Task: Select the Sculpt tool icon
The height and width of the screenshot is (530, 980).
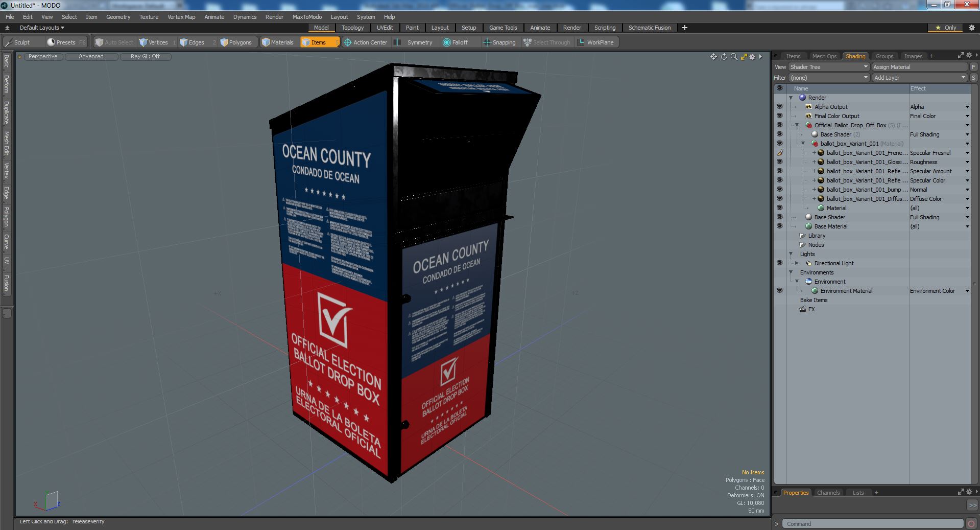Action: click(8, 42)
